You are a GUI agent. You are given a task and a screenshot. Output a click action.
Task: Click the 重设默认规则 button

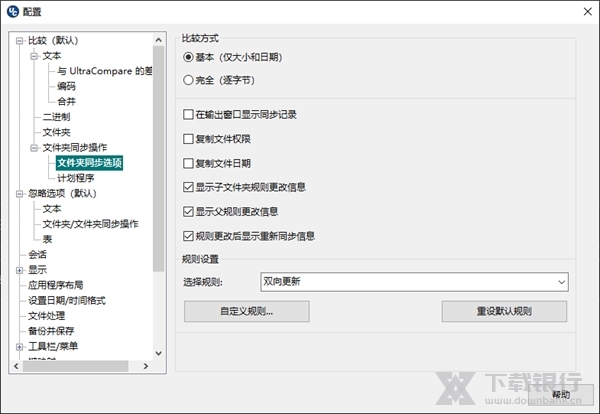click(504, 311)
